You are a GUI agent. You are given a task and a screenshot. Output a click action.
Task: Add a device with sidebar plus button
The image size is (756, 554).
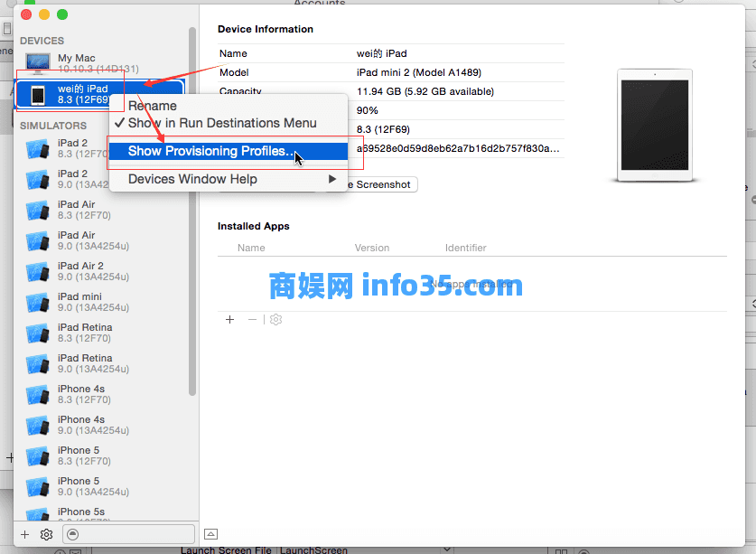[x=25, y=534]
